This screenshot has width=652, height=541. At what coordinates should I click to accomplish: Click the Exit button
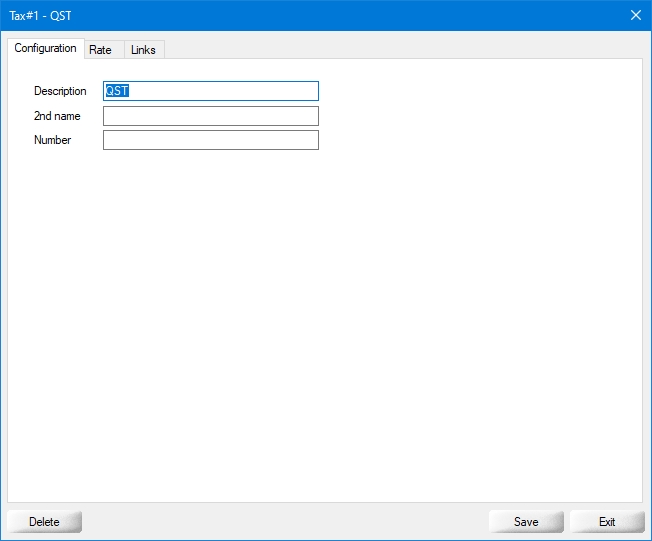pos(607,522)
